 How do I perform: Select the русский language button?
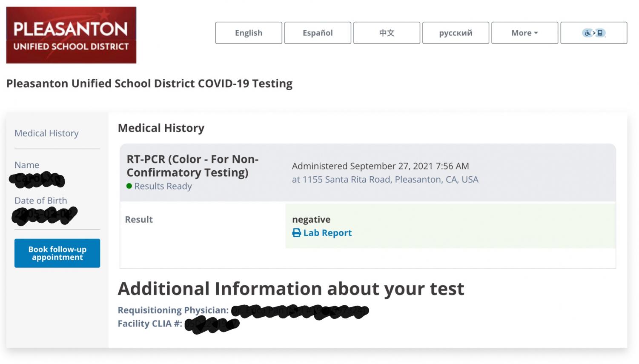[456, 33]
